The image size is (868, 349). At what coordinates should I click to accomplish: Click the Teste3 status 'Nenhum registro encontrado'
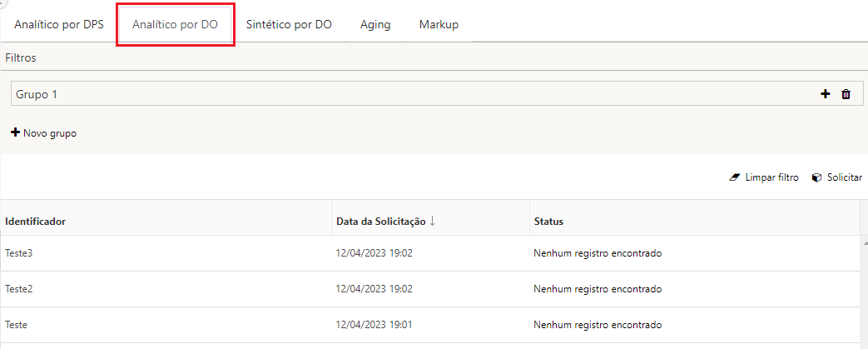point(598,253)
